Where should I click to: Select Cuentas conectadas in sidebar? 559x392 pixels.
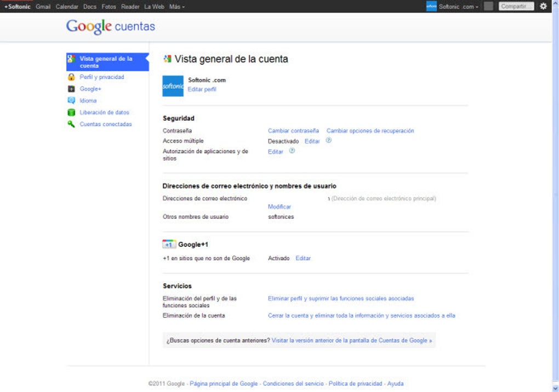pos(106,124)
